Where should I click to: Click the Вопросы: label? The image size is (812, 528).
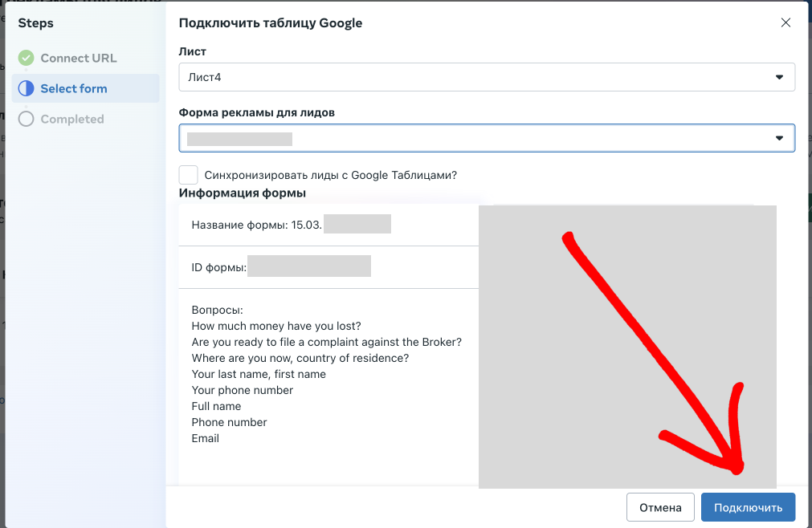coord(217,310)
